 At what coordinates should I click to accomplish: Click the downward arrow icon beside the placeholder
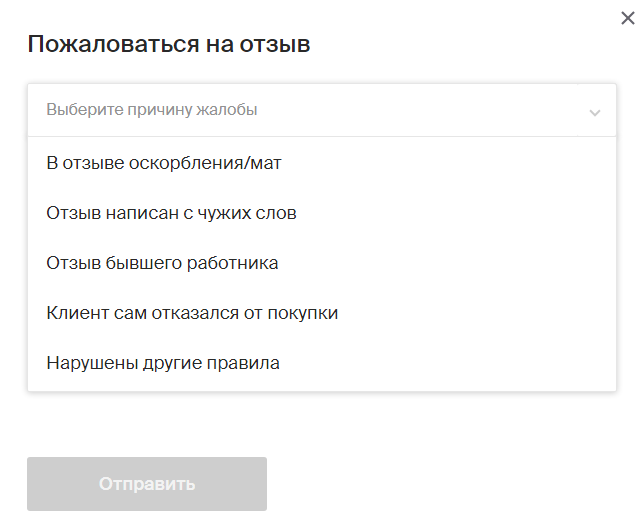(595, 111)
